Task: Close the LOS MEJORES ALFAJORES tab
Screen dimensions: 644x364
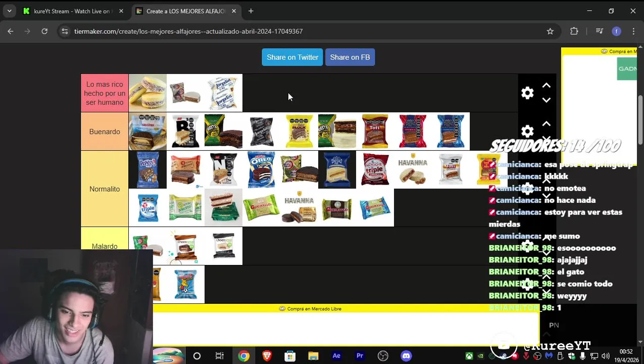Action: click(x=234, y=11)
